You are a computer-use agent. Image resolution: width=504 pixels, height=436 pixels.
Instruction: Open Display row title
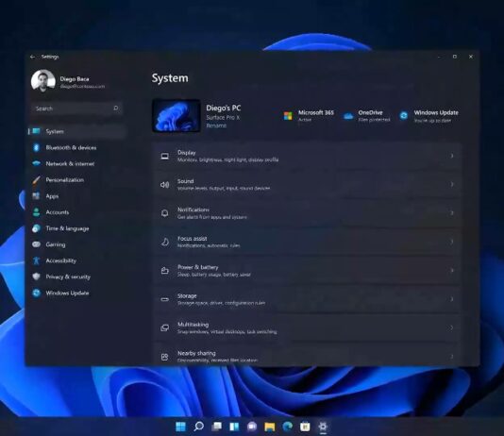coord(187,153)
